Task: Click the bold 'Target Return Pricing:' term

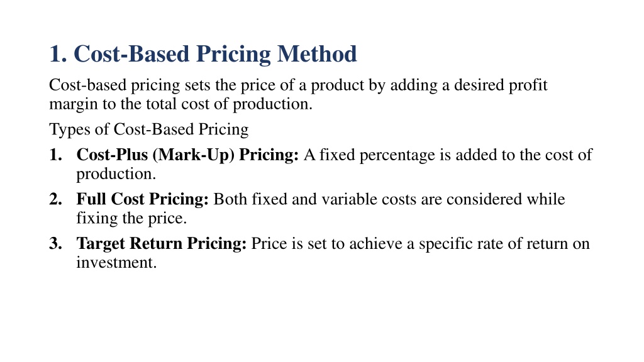Action: tap(162, 243)
